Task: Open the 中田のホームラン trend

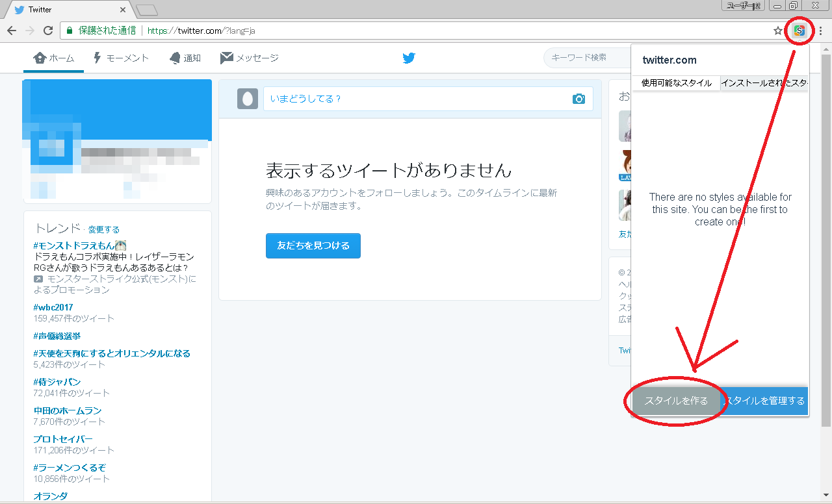Action: [x=68, y=410]
